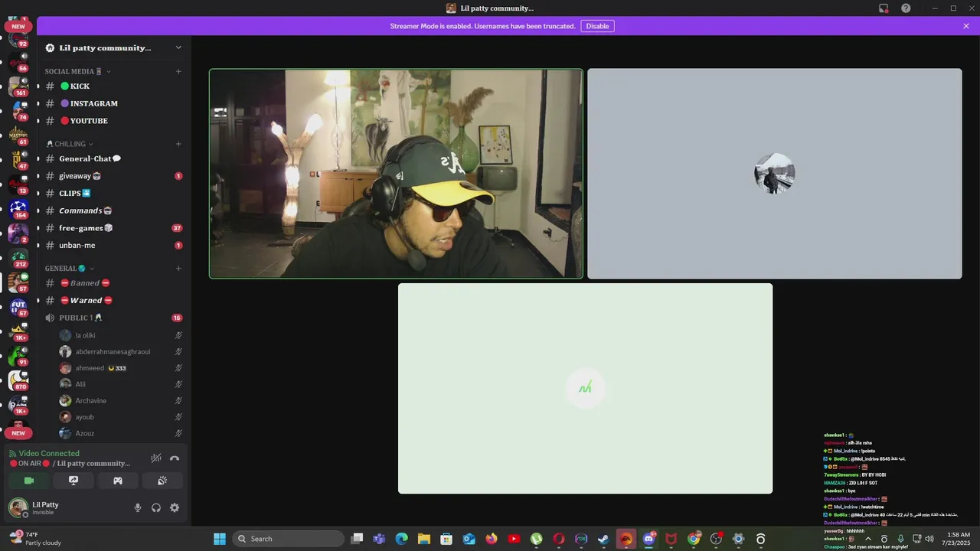Open the Lil patty community server dropdown
Screen dimensions: 980x551
178,47
